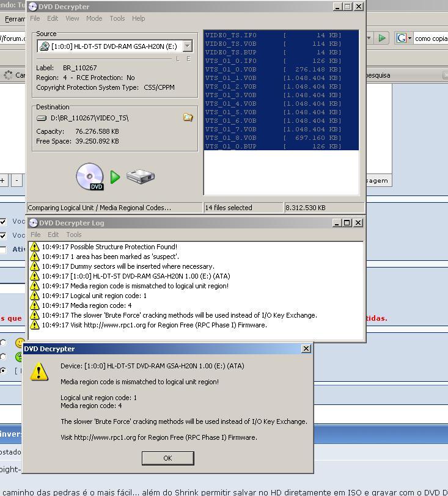Viewport: 448px width, 496px height.
Task: Browse for destination folder icon
Action: (188, 118)
